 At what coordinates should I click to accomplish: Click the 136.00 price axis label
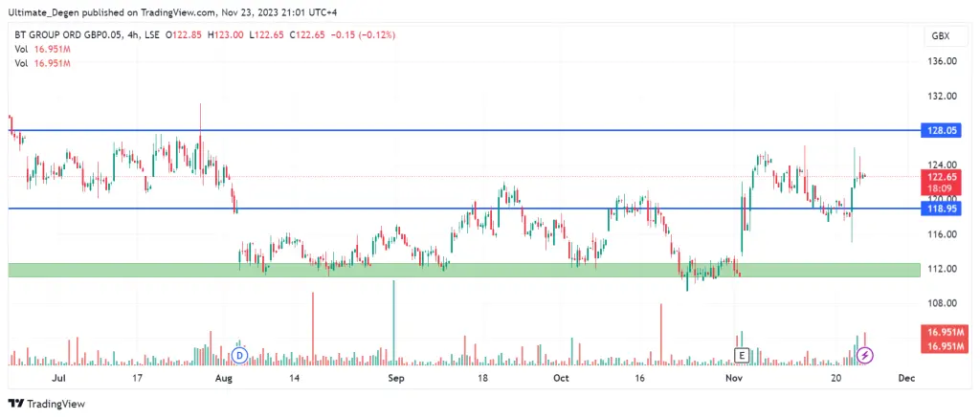click(x=944, y=61)
